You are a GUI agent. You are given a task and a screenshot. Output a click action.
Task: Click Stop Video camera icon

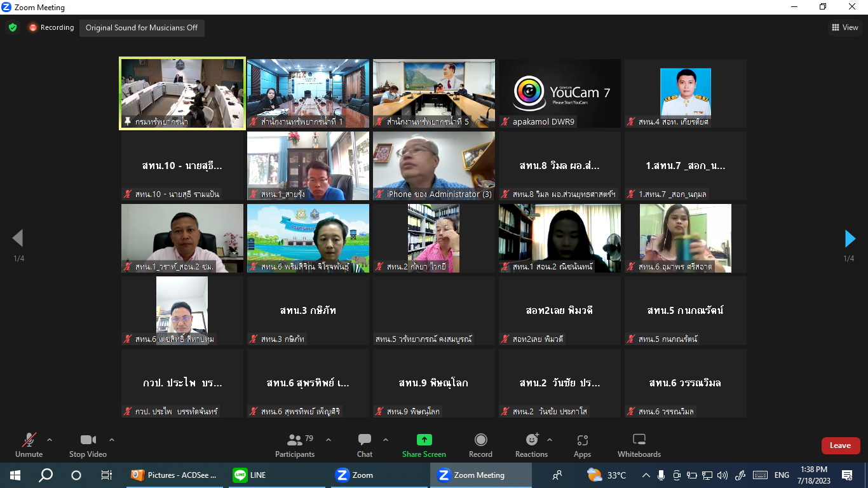(x=88, y=440)
